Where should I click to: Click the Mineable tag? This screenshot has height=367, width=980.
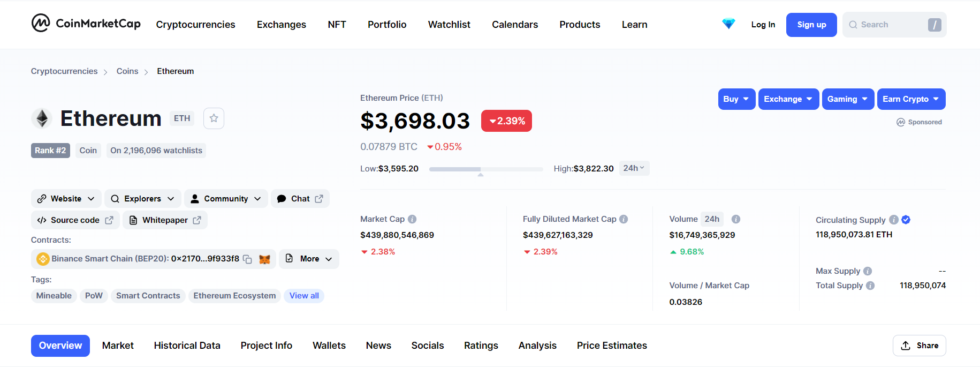[54, 296]
